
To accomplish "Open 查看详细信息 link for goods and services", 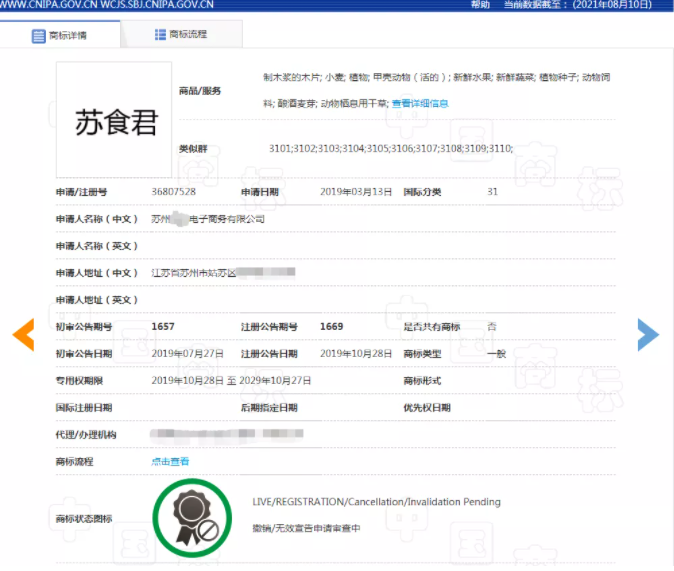I will (x=420, y=103).
